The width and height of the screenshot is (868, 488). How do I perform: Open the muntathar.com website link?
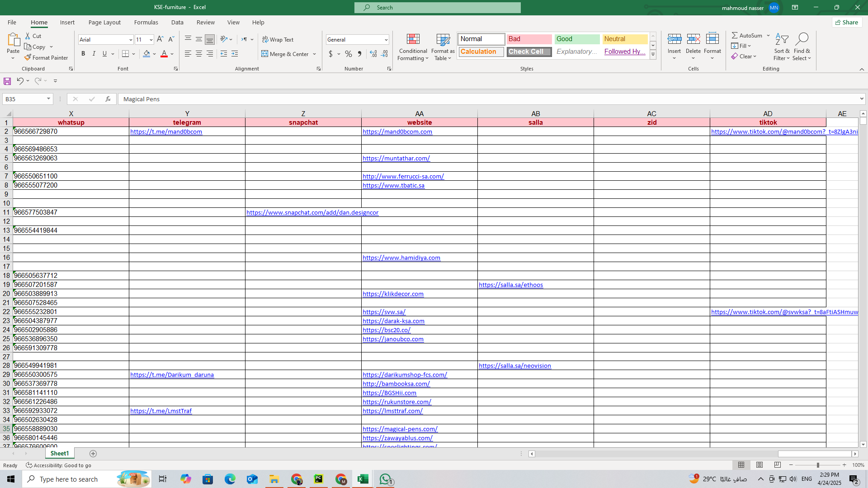pyautogui.click(x=396, y=158)
